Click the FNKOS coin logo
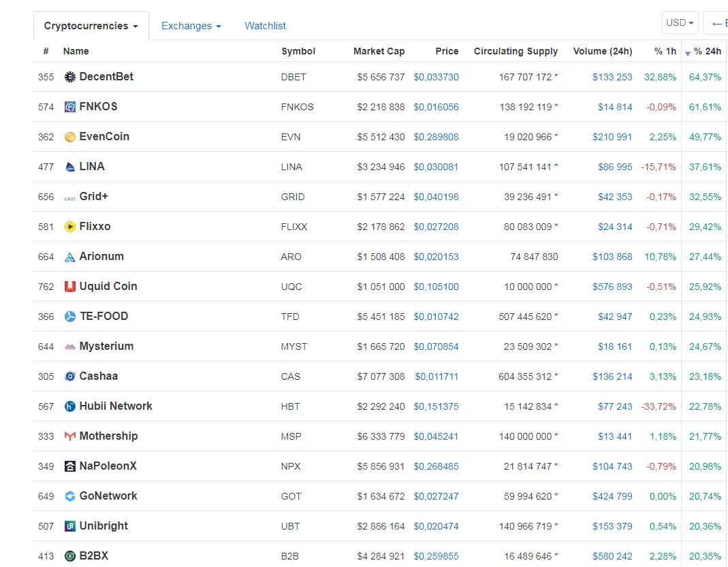The width and height of the screenshot is (728, 567). (69, 107)
